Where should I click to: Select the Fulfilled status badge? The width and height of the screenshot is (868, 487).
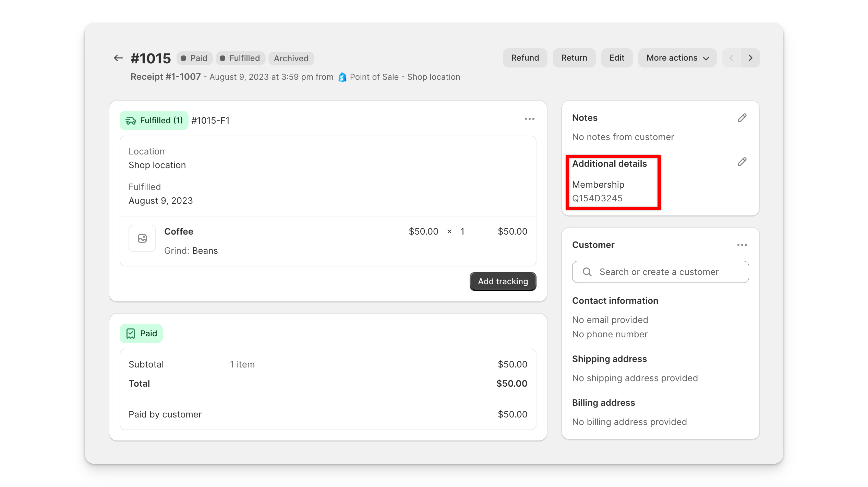click(x=240, y=58)
